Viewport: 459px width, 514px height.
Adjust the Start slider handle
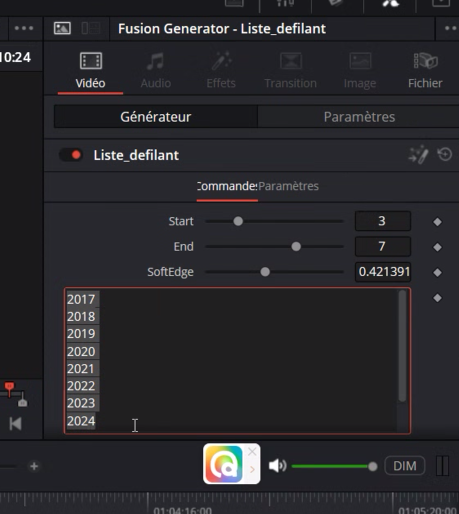(238, 221)
